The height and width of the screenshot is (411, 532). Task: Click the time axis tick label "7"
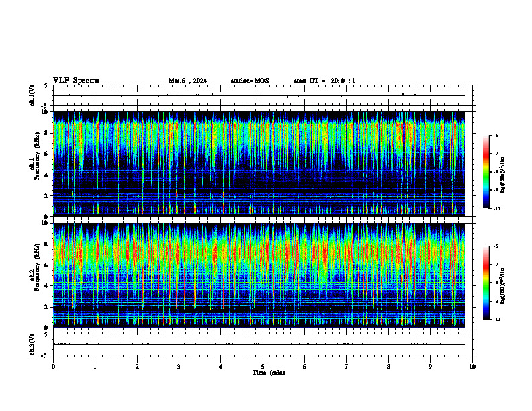[347, 367]
